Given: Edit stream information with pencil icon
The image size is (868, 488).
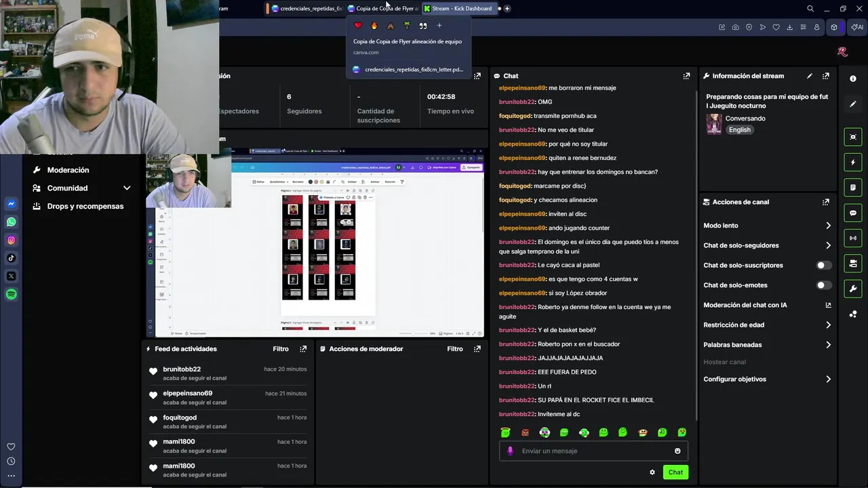Looking at the screenshot, I should 810,76.
